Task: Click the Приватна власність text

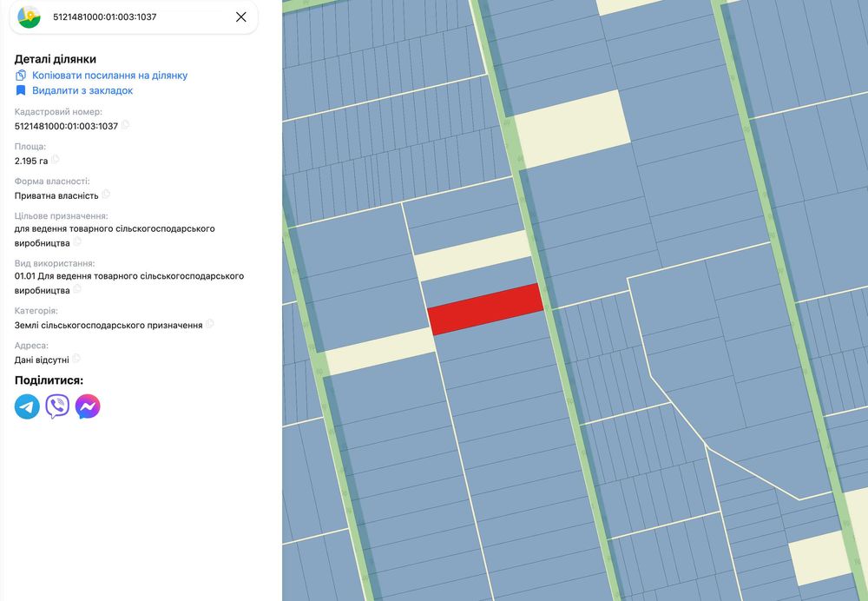Action: click(56, 195)
